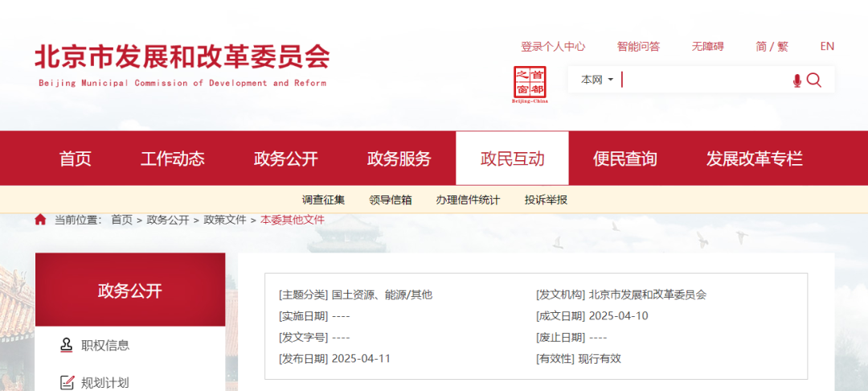This screenshot has width=868, height=391.
Task: Click 发文机构 北京市发展和改革委员会 text
Action: (648, 294)
